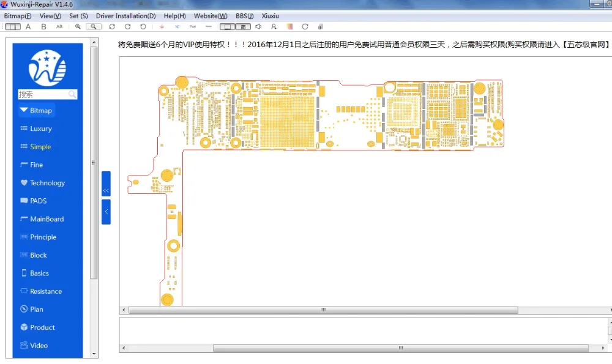Click the speaker sound icon in toolbar
The height and width of the screenshot is (364, 612).
point(258,26)
